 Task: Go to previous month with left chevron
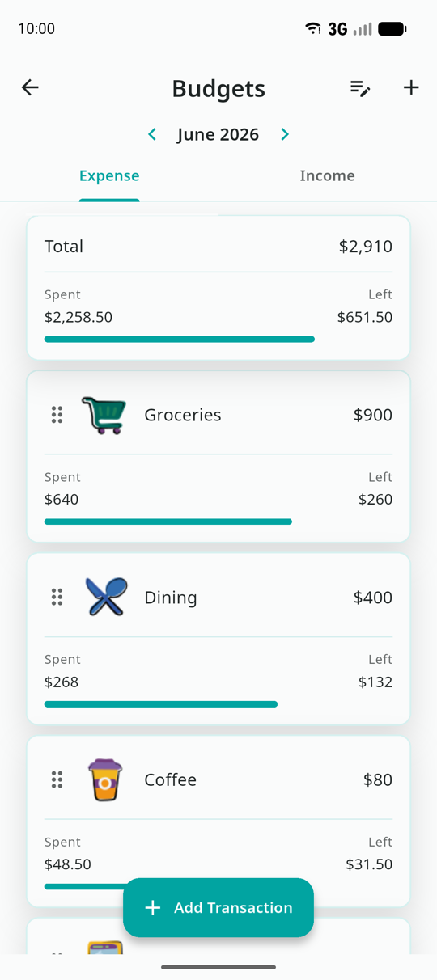(152, 134)
